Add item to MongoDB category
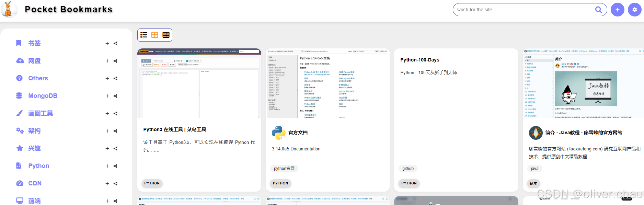The width and height of the screenshot is (644, 205). click(107, 96)
